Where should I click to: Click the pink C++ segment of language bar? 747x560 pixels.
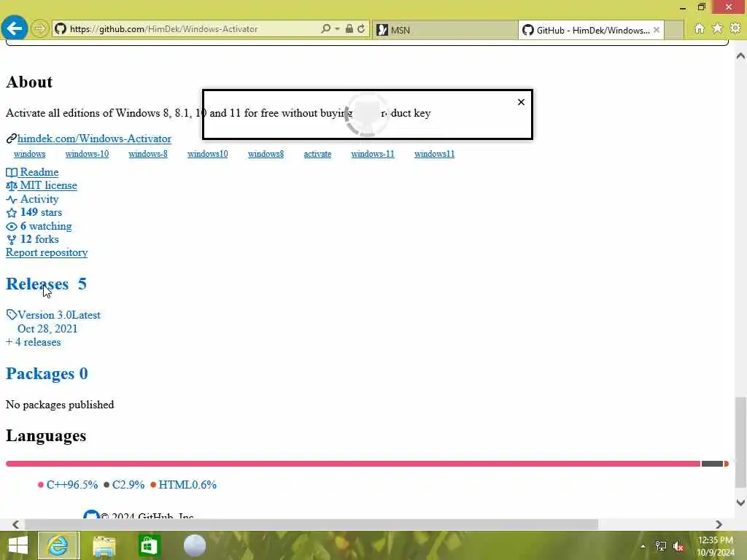point(353,464)
